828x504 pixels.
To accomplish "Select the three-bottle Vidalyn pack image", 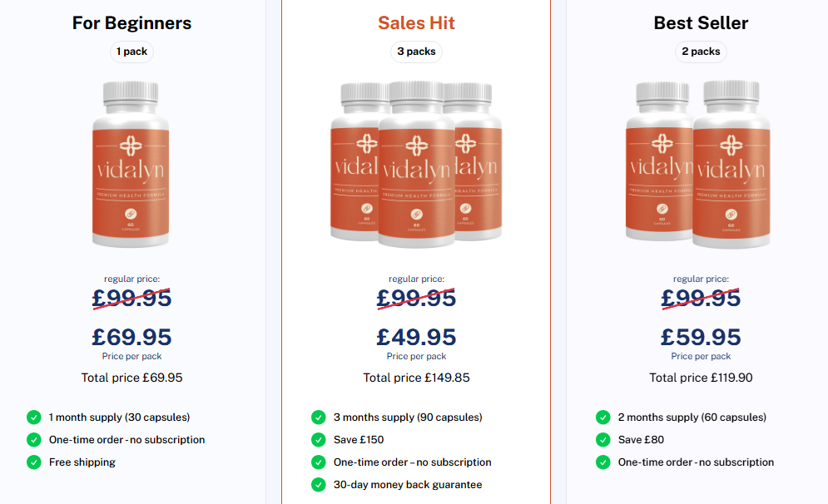I will tap(416, 165).
